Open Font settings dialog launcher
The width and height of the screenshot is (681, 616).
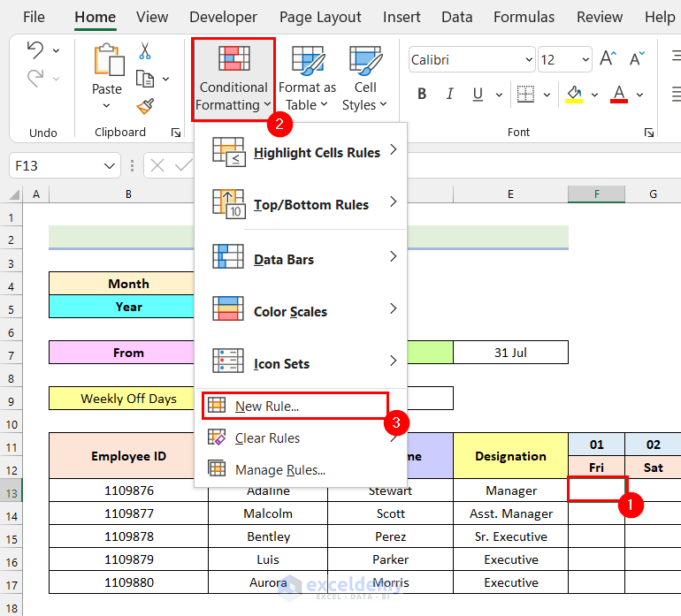click(x=649, y=133)
